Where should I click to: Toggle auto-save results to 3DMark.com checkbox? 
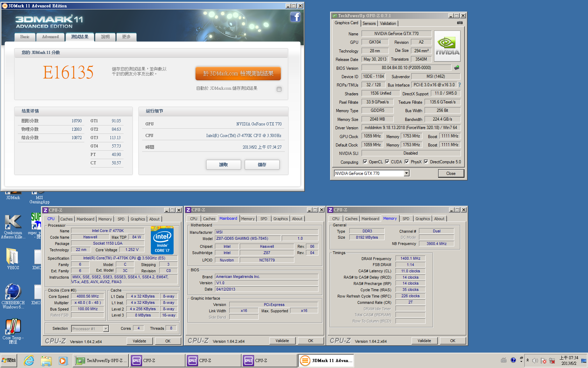[x=279, y=89]
